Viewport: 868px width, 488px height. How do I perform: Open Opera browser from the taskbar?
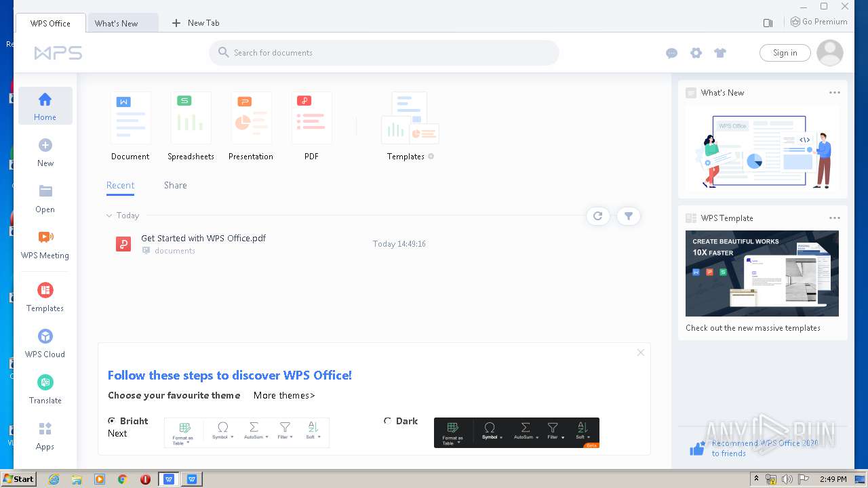pyautogui.click(x=145, y=479)
